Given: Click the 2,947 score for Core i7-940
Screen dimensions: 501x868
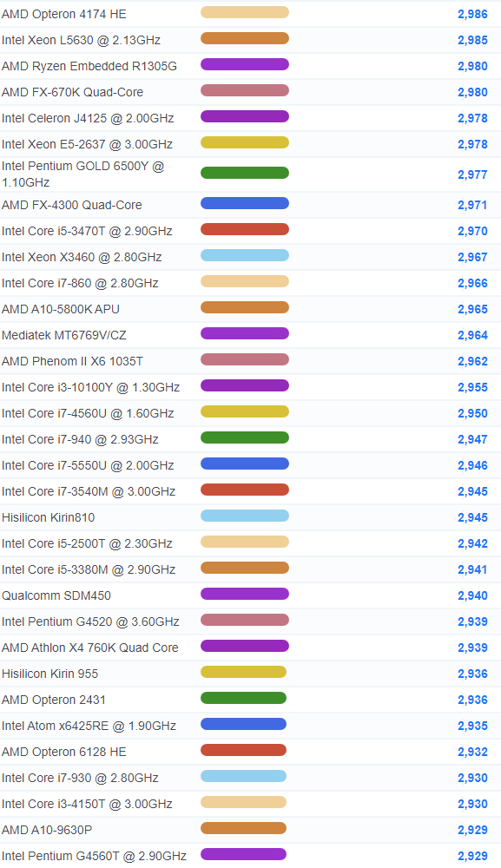Looking at the screenshot, I should [x=472, y=439].
